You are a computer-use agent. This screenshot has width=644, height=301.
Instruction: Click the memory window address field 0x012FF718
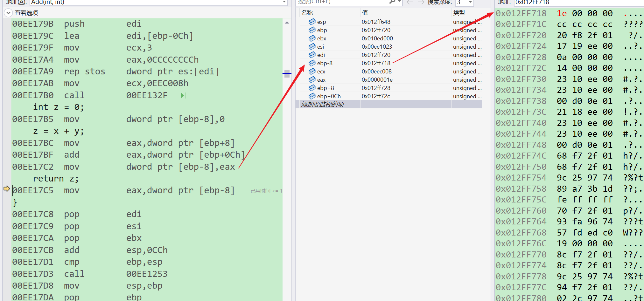(579, 3)
